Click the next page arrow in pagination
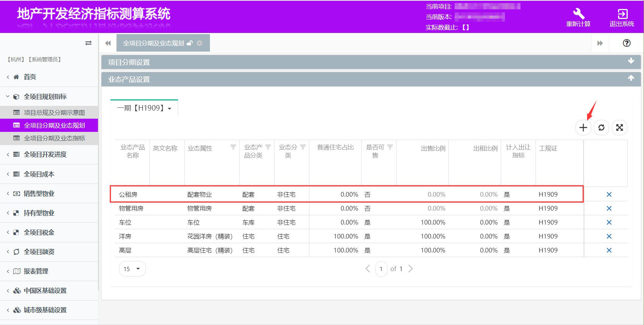Image resolution: width=644 pixels, height=325 pixels. point(411,269)
